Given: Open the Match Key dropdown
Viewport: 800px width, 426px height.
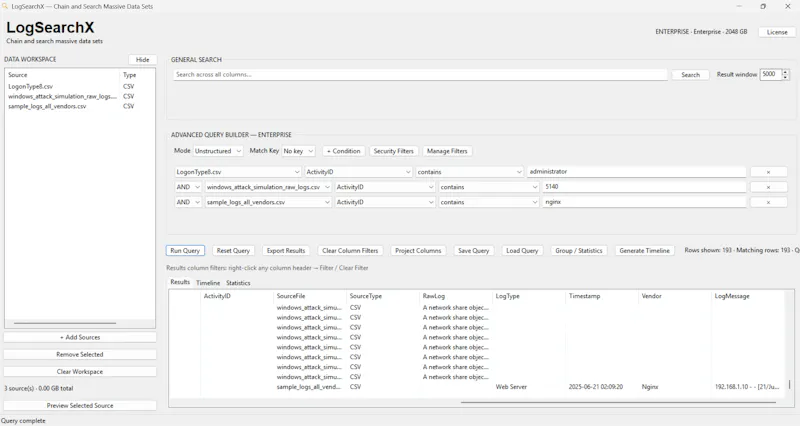Looking at the screenshot, I should 298,151.
